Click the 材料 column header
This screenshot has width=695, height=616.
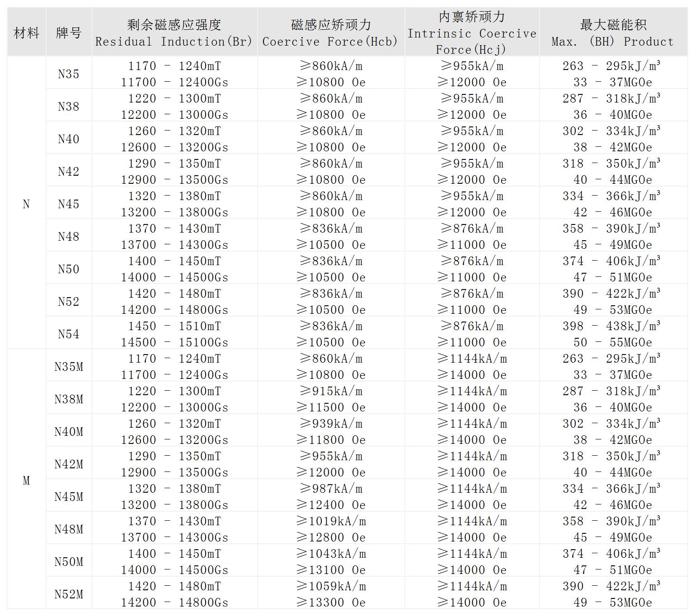pyautogui.click(x=26, y=33)
